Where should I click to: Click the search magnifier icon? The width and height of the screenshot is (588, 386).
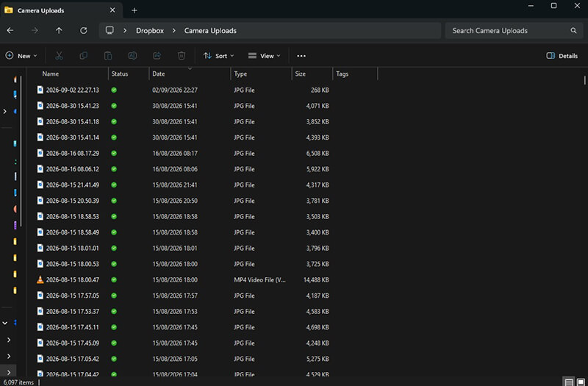[x=573, y=31]
